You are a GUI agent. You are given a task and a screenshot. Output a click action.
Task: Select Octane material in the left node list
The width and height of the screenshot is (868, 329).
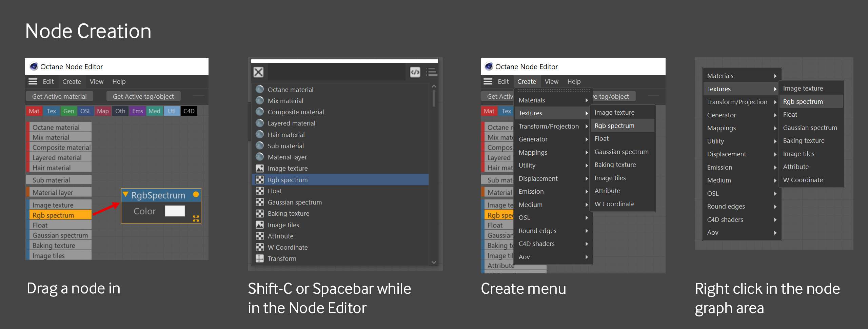(59, 127)
